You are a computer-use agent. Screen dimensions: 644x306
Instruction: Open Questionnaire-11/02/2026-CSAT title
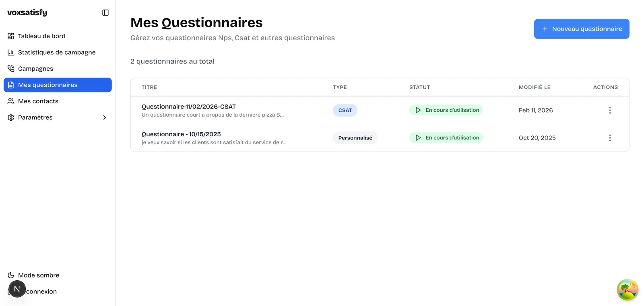[x=189, y=107]
